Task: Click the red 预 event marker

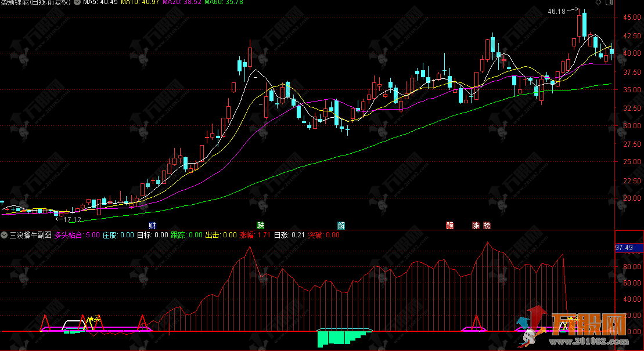Action: [449, 225]
